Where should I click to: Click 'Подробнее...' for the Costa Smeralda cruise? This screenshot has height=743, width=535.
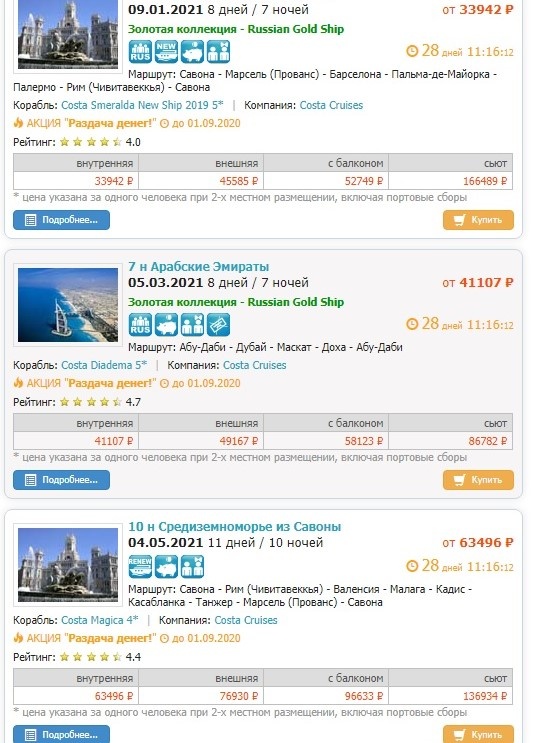pyautogui.click(x=62, y=220)
